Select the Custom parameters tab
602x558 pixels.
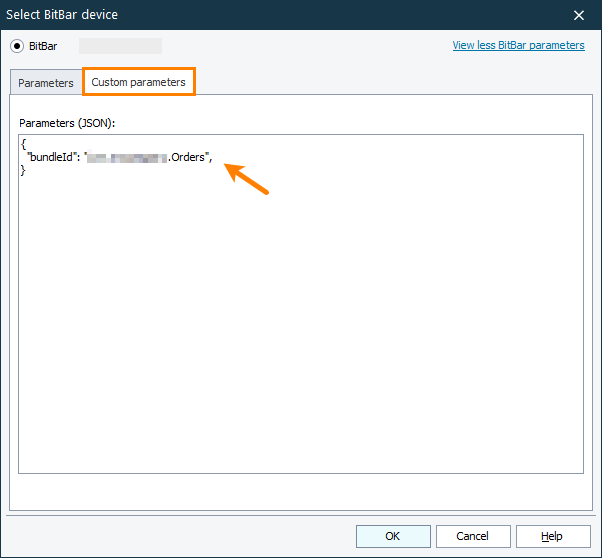coord(139,82)
